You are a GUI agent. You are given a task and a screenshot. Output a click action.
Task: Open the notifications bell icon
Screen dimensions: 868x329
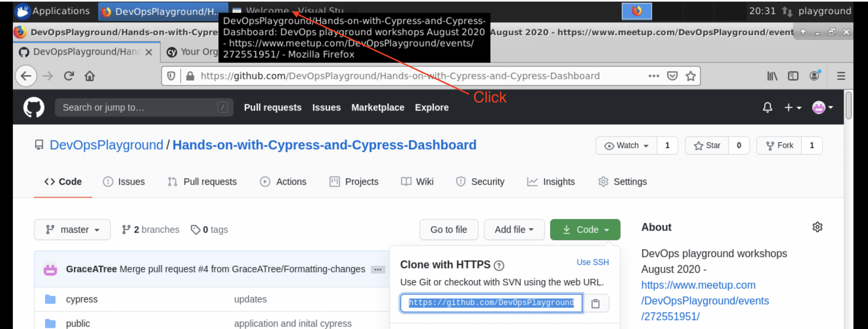(x=767, y=107)
